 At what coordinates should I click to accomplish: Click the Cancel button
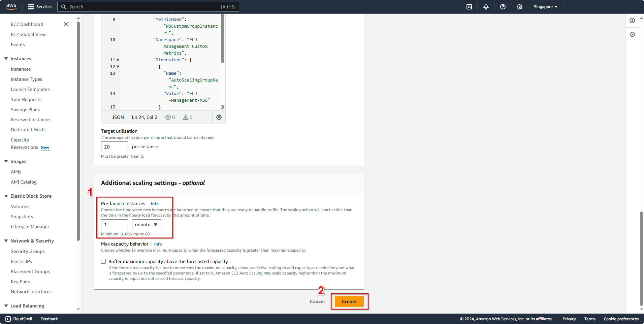pyautogui.click(x=317, y=301)
